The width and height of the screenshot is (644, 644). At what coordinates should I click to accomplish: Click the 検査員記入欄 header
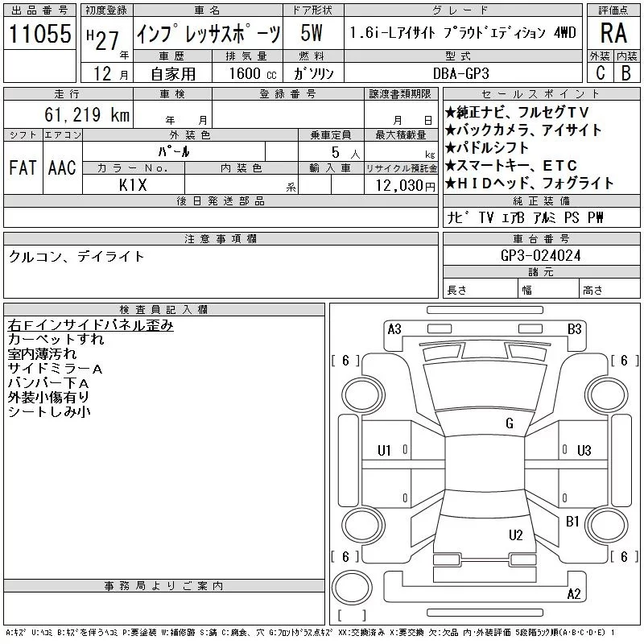pyautogui.click(x=164, y=309)
